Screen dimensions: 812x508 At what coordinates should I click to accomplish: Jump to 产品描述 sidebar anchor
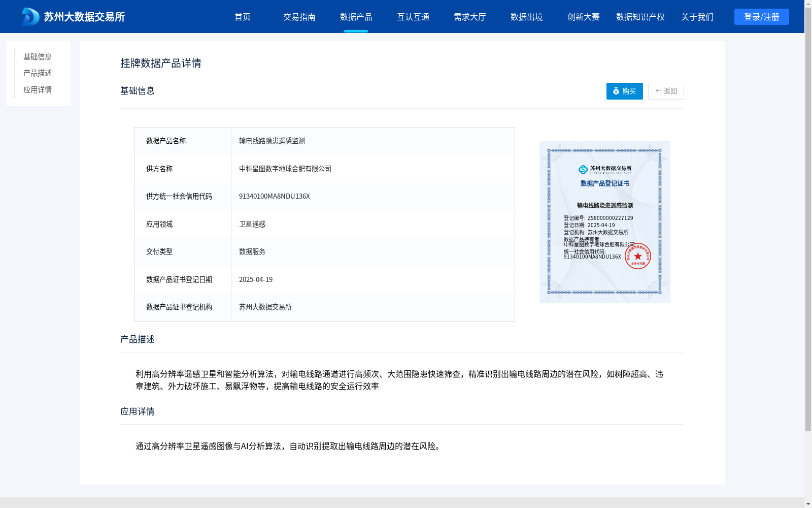point(38,73)
